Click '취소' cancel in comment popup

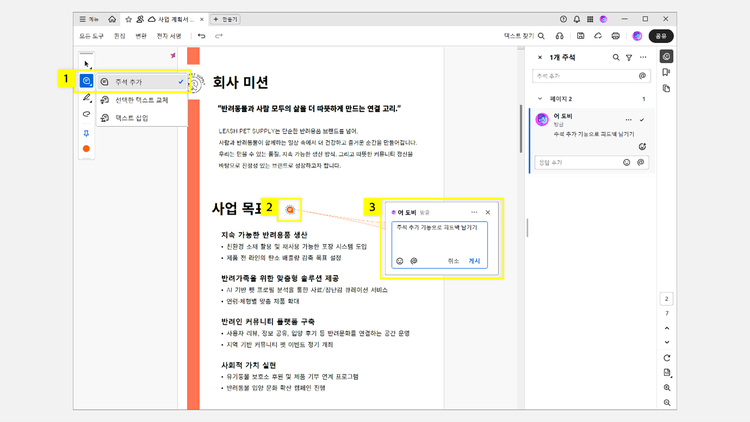(453, 261)
